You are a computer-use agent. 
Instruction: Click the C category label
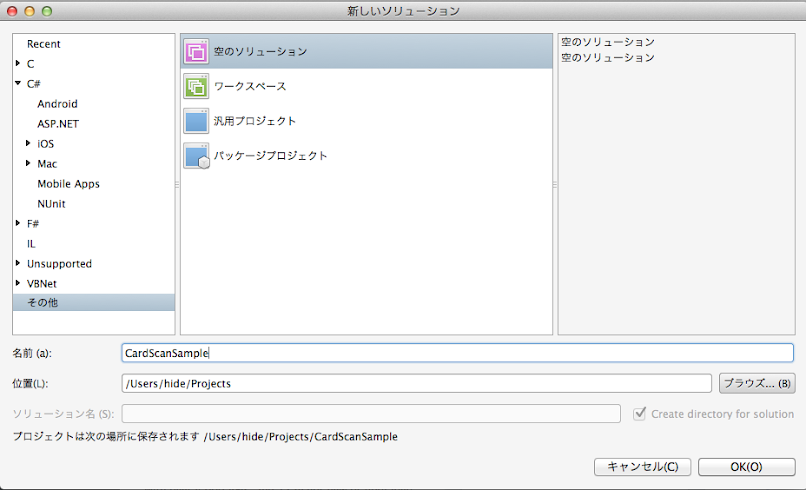click(x=30, y=64)
